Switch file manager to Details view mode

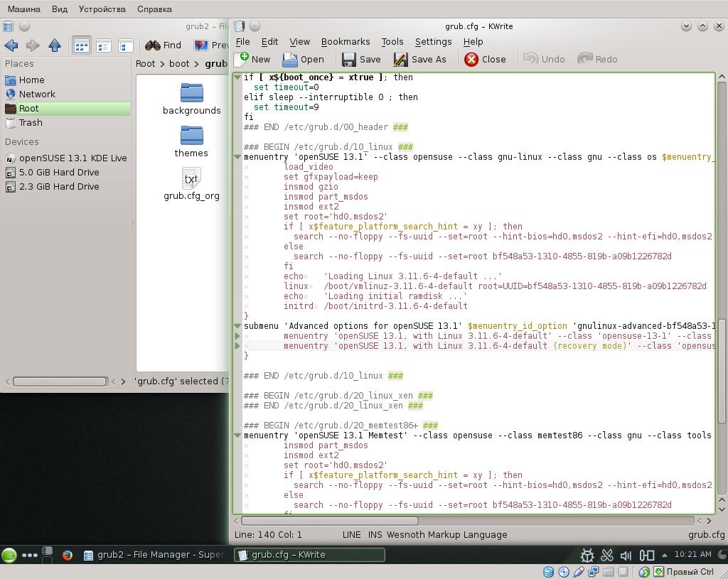click(x=104, y=45)
